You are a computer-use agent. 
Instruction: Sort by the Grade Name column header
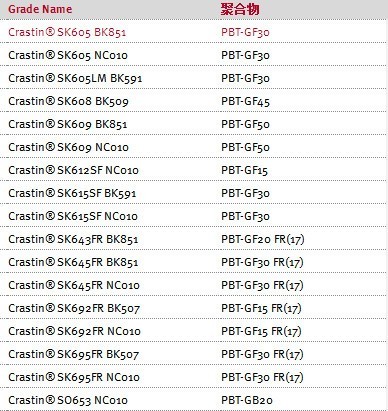(x=40, y=9)
